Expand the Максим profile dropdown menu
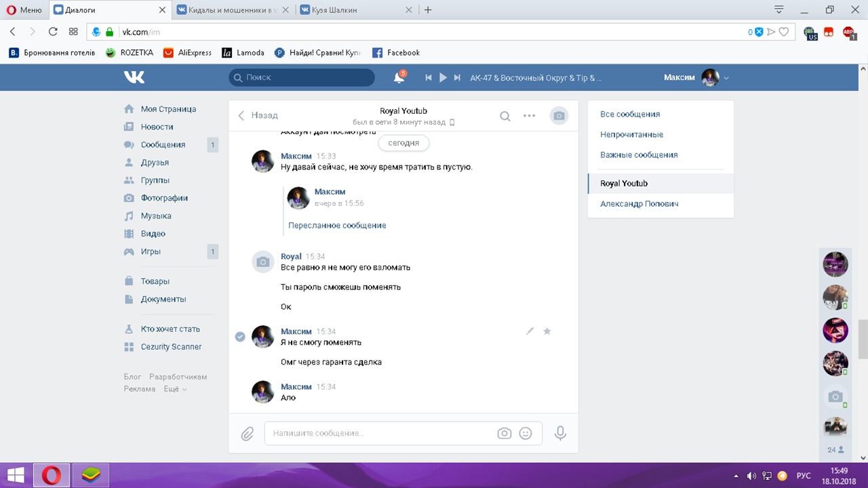The width and height of the screenshot is (868, 488). (726, 78)
